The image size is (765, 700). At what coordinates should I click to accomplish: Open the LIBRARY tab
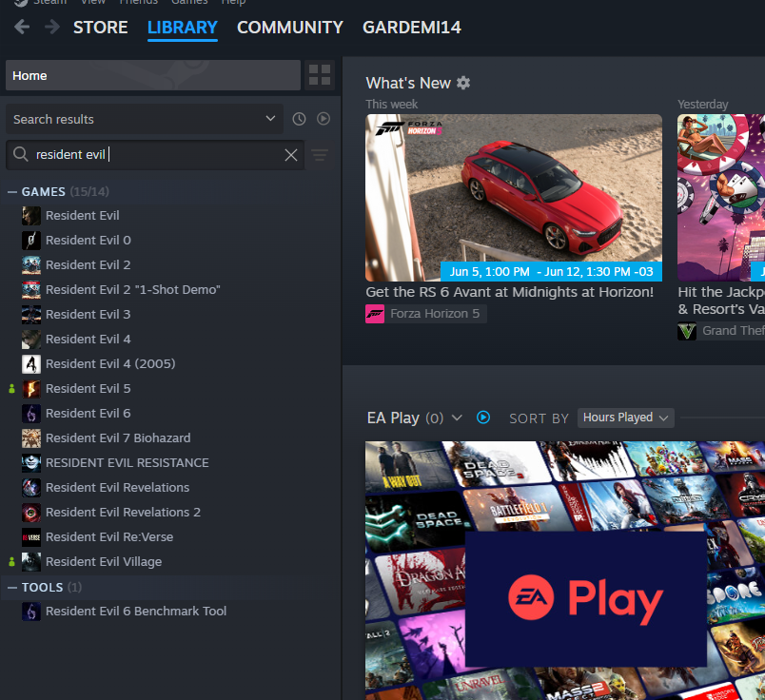[x=183, y=28]
